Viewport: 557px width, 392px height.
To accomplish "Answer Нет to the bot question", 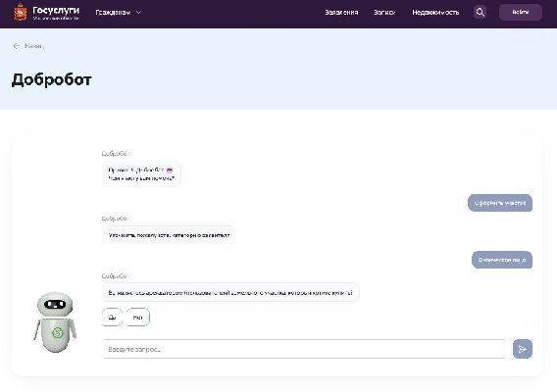I will pos(138,318).
